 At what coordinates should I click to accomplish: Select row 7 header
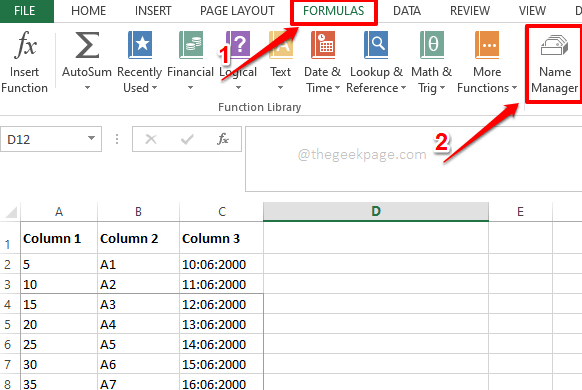[10, 364]
